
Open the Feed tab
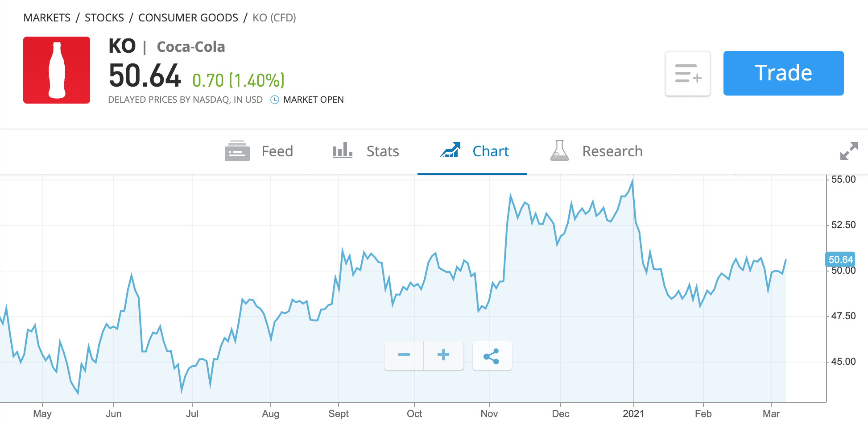259,151
